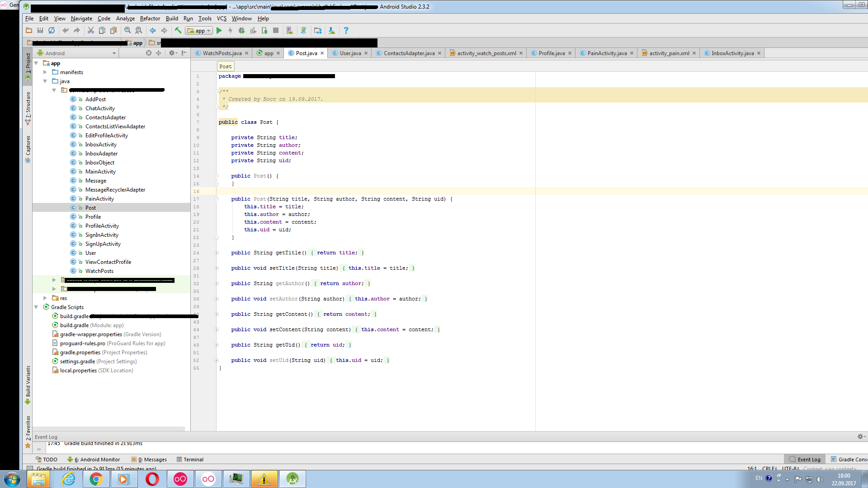Click Apply Changes lightning icon
868x488 pixels.
click(x=231, y=30)
